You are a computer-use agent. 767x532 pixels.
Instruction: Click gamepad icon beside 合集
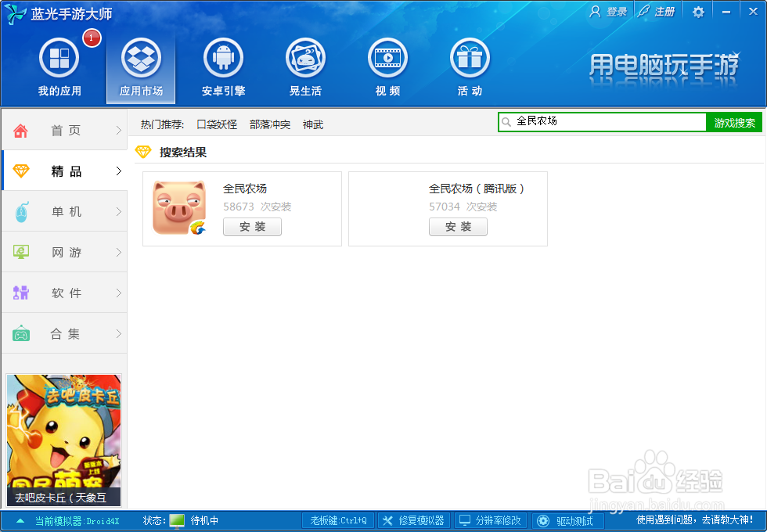pos(21,333)
